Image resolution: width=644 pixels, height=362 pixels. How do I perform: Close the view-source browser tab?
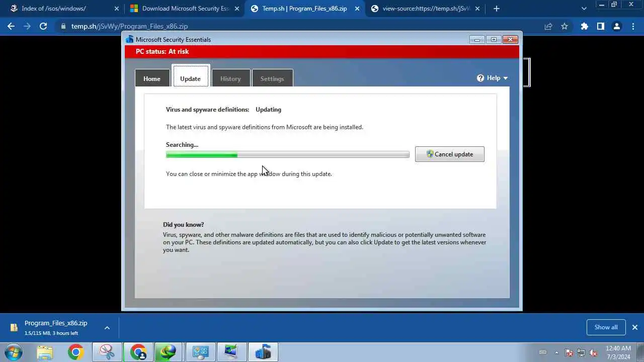477,9
